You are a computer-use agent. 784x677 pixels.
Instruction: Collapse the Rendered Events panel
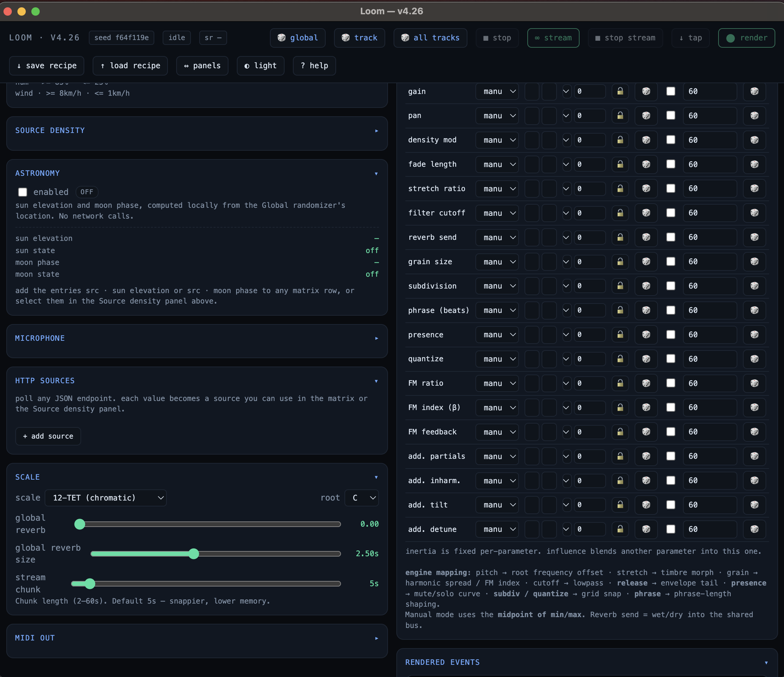(766, 662)
